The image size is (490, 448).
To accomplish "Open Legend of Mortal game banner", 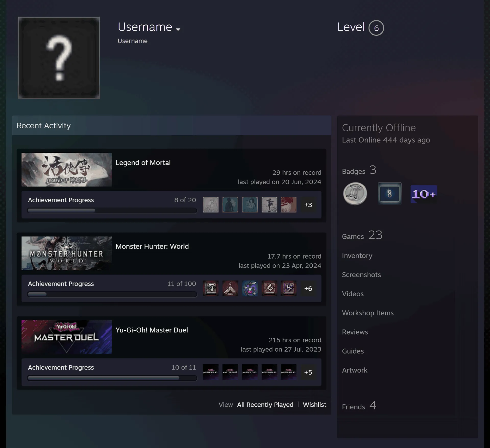I will pos(67,170).
